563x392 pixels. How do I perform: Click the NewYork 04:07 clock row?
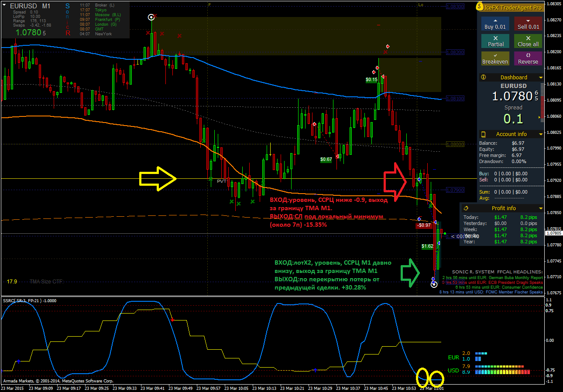coord(96,34)
